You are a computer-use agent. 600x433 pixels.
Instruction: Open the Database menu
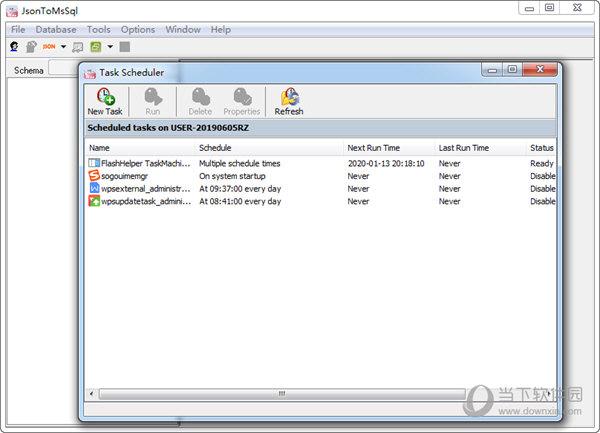point(56,29)
